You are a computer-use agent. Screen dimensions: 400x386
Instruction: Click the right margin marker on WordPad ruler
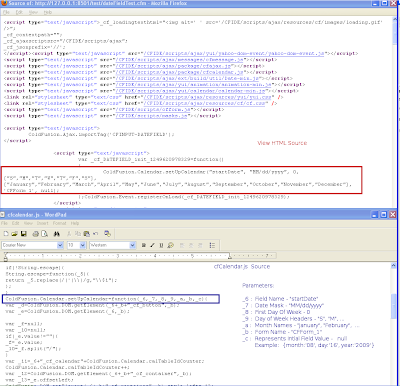point(230,256)
